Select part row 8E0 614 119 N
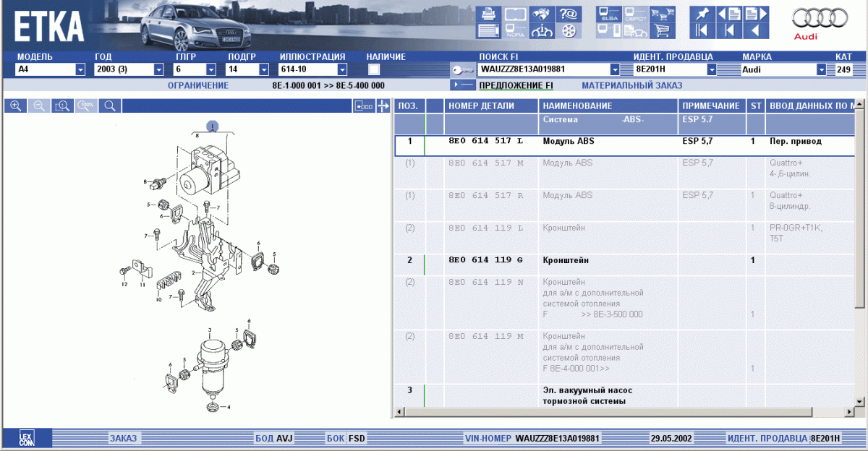The height and width of the screenshot is (451, 868). 625,302
